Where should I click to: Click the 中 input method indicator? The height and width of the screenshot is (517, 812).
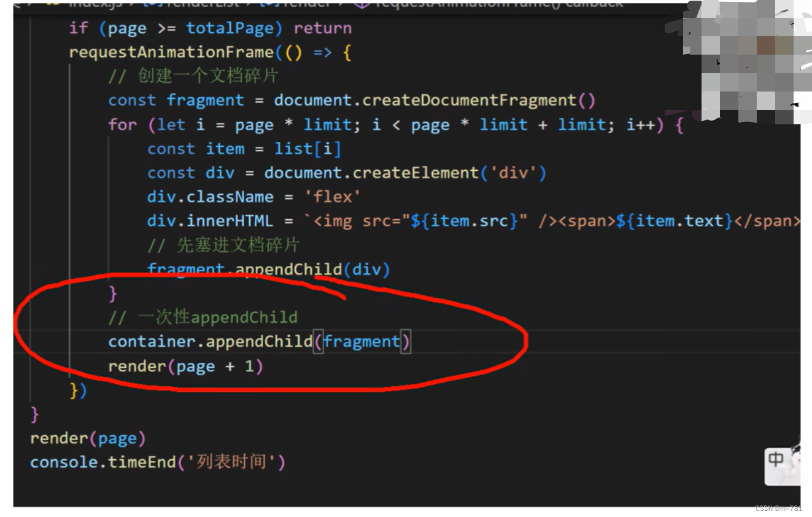tap(776, 459)
